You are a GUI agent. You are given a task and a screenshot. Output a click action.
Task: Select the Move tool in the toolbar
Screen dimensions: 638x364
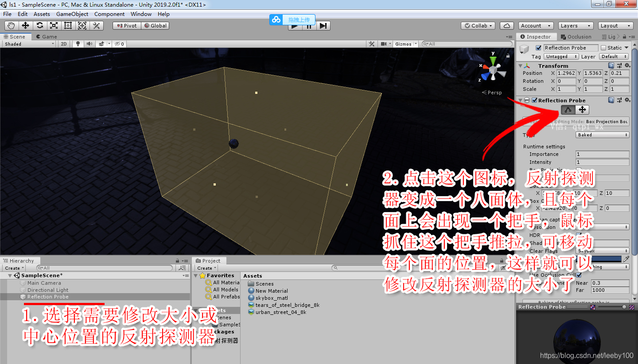pyautogui.click(x=25, y=26)
